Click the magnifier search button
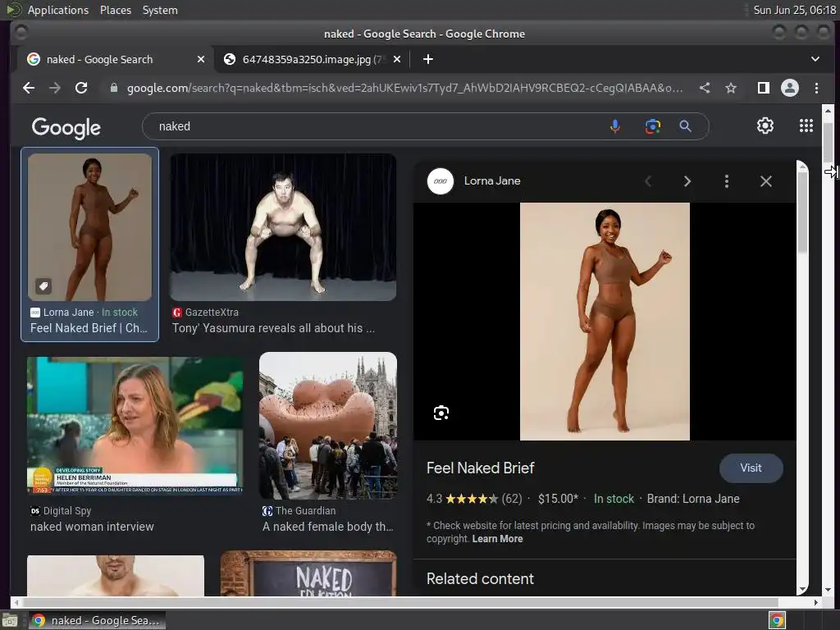Screen dimensions: 840x630 coord(685,126)
